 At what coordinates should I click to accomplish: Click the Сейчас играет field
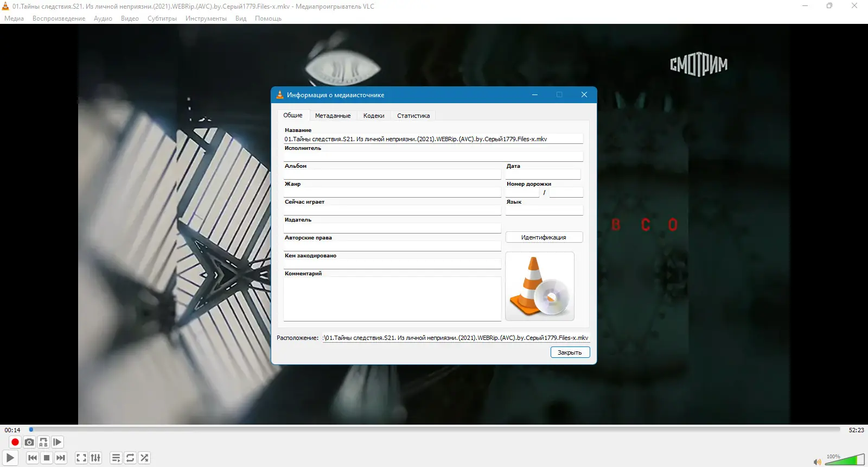tap(392, 211)
